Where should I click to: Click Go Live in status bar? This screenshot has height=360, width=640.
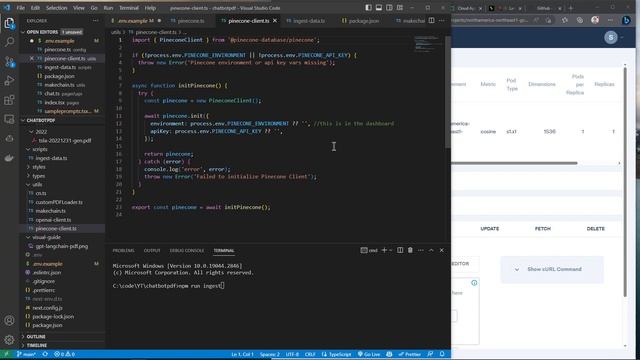[369, 354]
